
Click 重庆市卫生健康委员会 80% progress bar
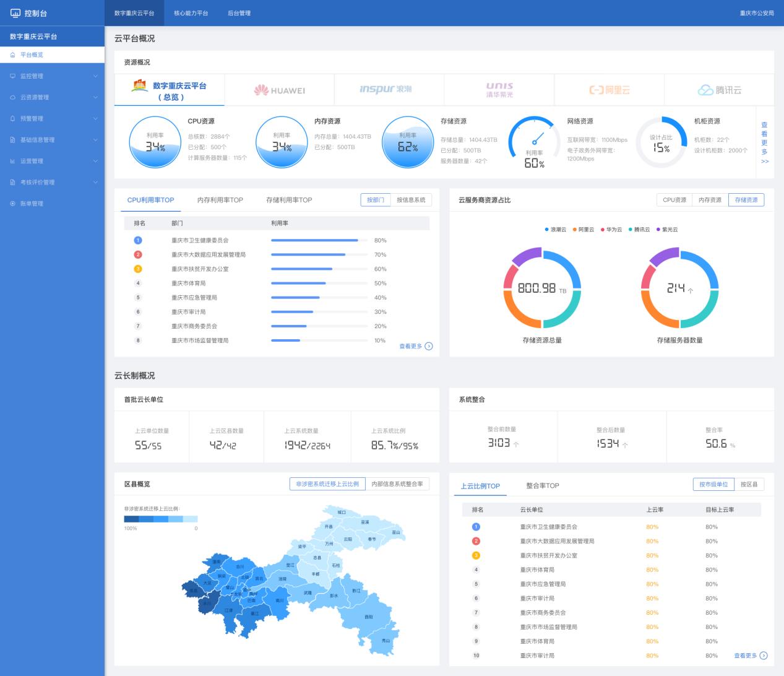(321, 240)
